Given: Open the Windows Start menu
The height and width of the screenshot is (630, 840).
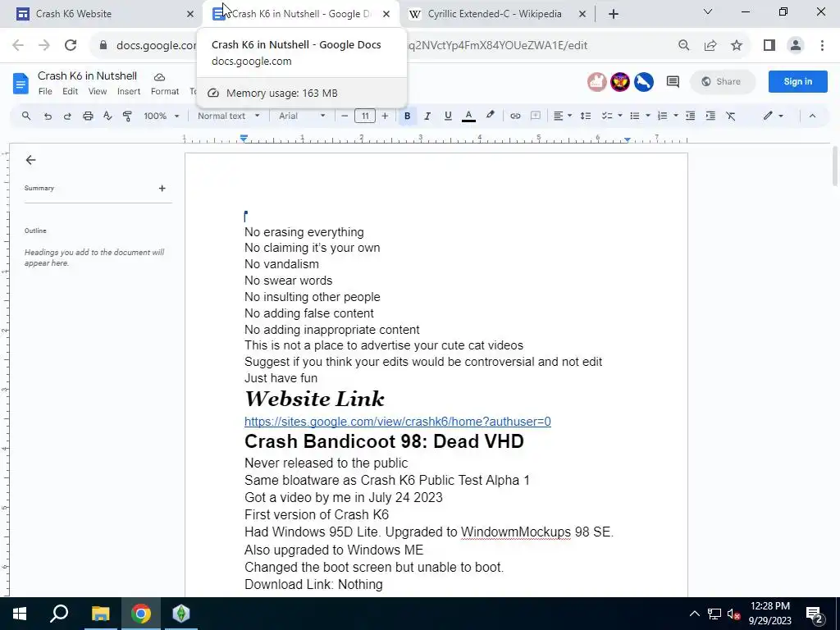Looking at the screenshot, I should coord(20,614).
